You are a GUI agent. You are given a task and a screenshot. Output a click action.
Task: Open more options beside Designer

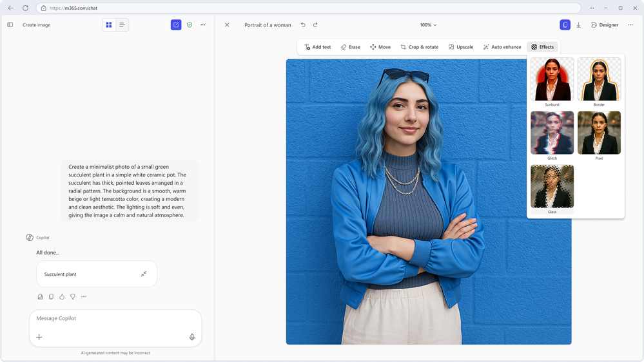pos(630,25)
